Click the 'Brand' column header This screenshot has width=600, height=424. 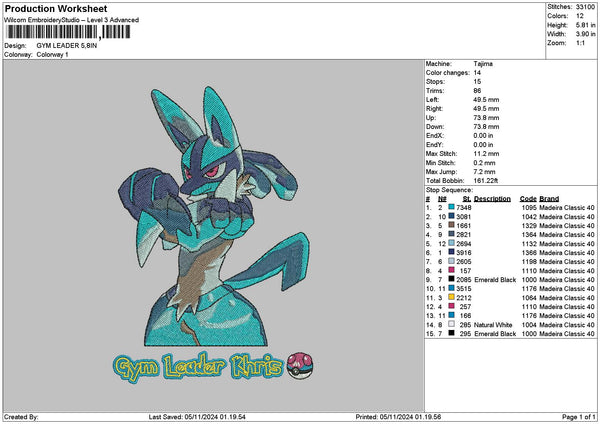point(549,199)
